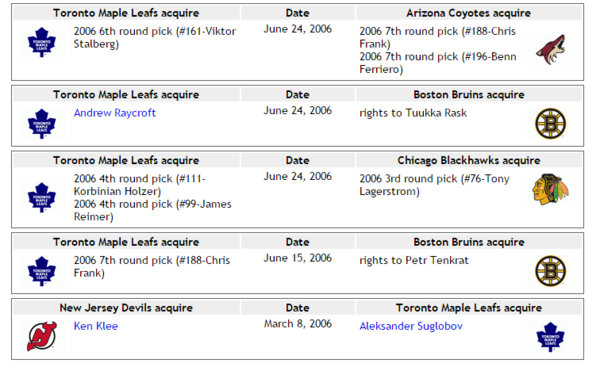Click Boston Bruins logo in Tenkrat trade

(550, 271)
